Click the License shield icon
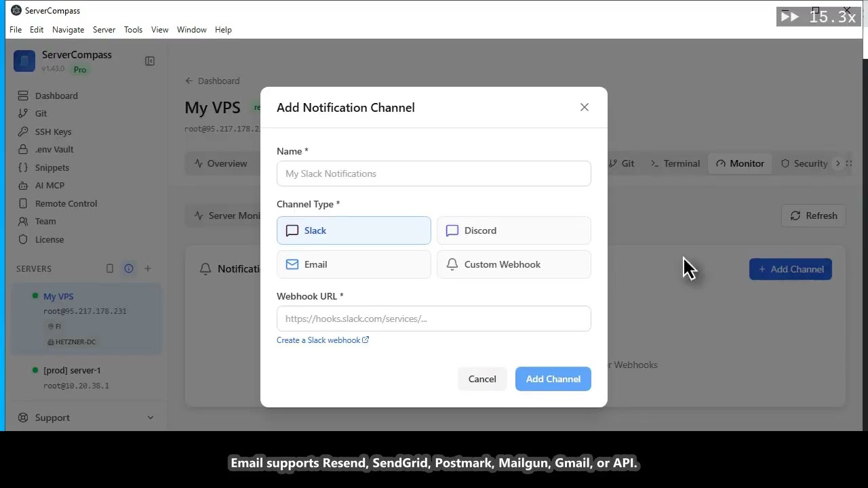 click(x=23, y=239)
